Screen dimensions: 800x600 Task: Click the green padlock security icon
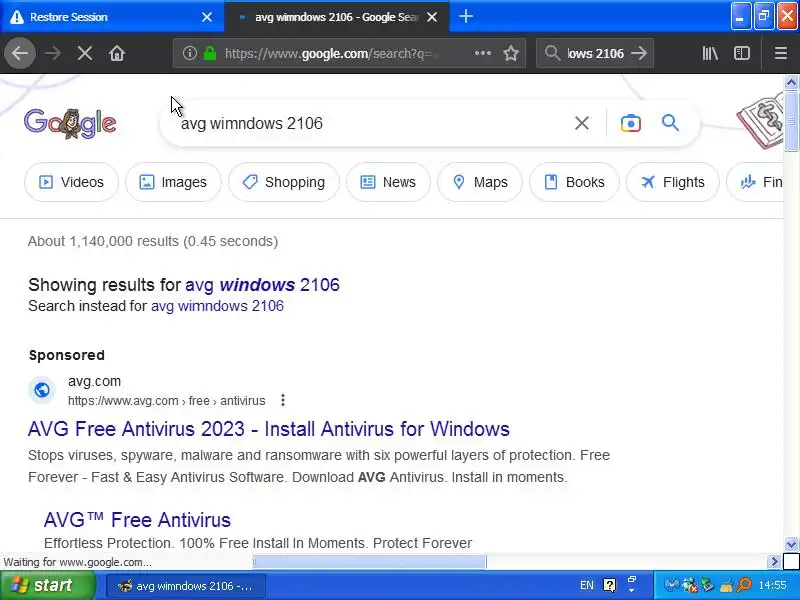(210, 53)
